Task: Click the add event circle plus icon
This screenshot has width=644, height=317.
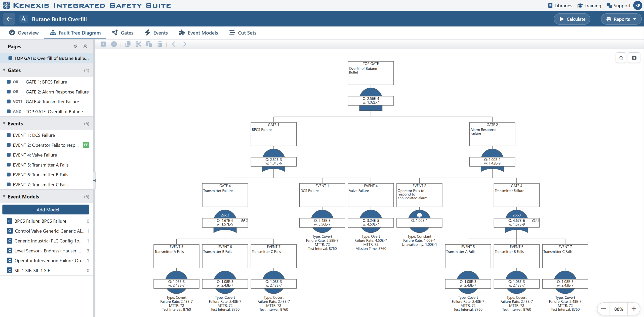Action: [x=114, y=44]
